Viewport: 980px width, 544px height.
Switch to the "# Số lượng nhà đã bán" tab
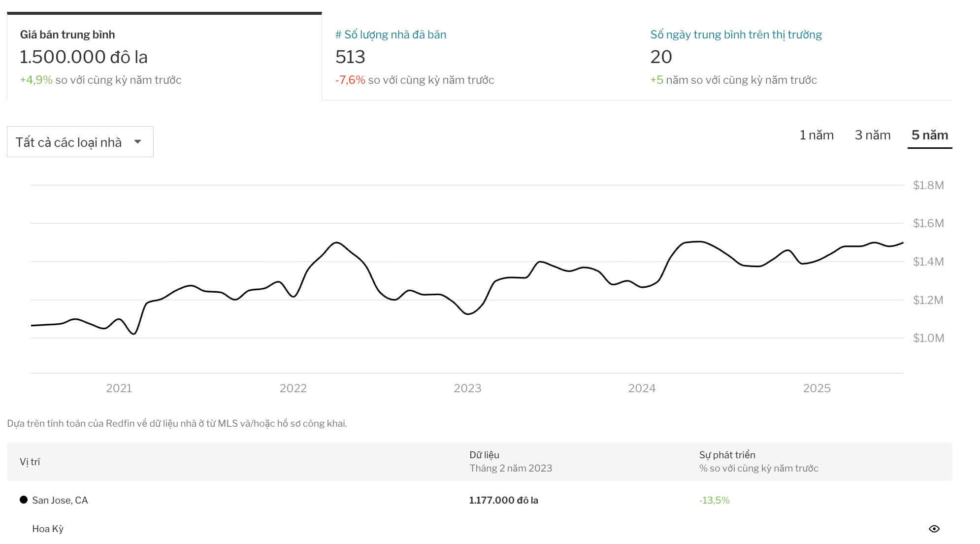point(391,34)
